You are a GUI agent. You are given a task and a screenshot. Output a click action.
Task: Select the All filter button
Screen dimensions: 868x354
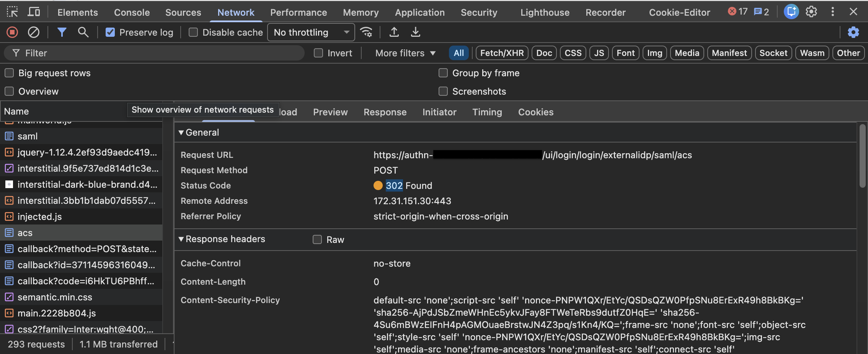459,53
